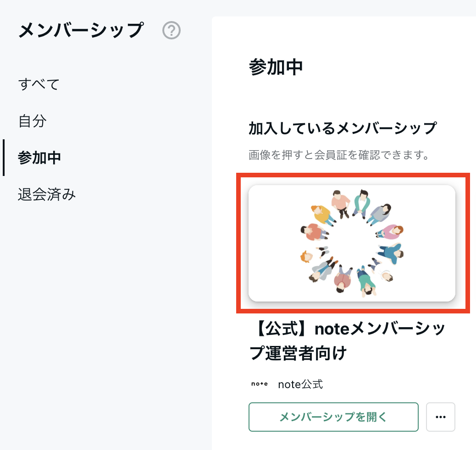This screenshot has width=476, height=450.
Task: Click the 画像を押すと会員証を確認できます hint text
Action: click(x=339, y=155)
